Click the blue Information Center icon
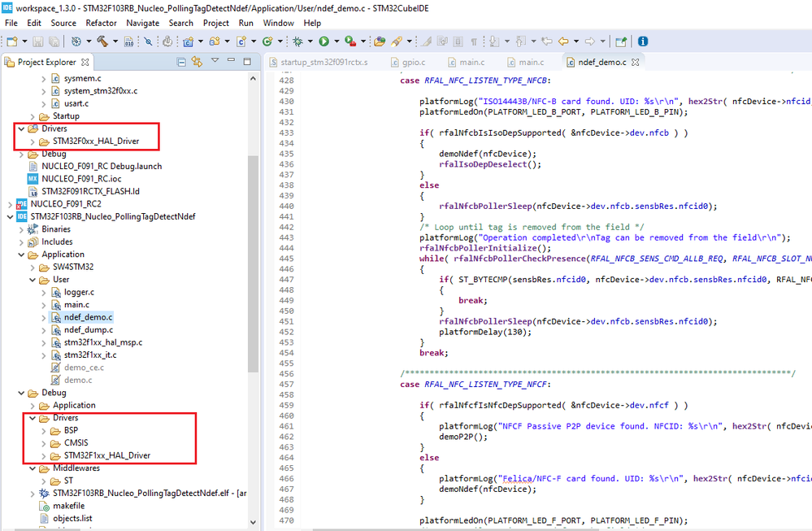 [643, 41]
